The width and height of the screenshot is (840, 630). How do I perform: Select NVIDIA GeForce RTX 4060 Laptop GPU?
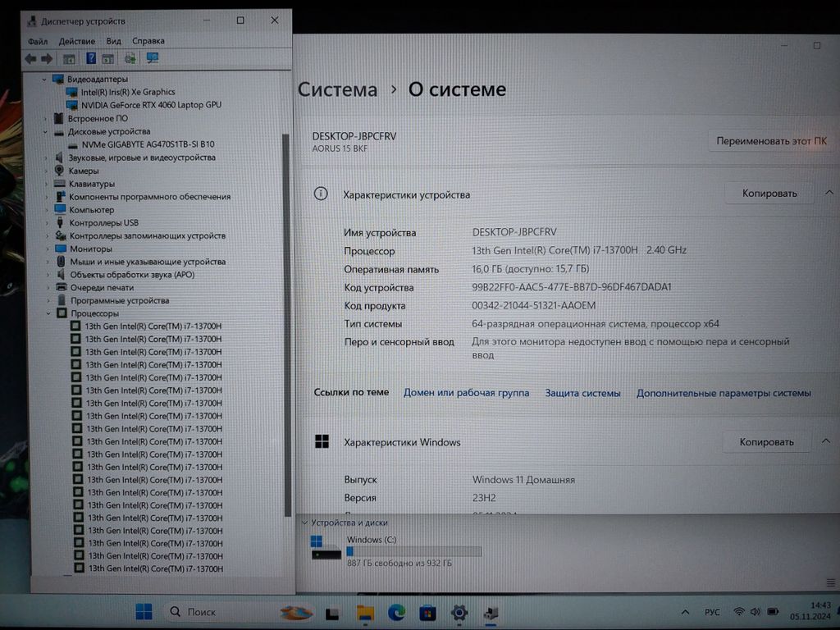(x=151, y=105)
